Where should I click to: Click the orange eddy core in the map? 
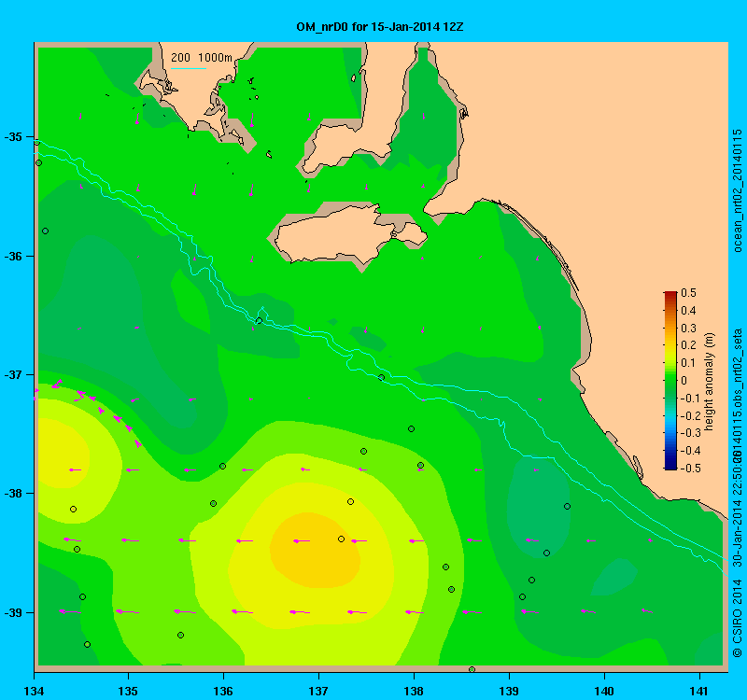point(315,550)
